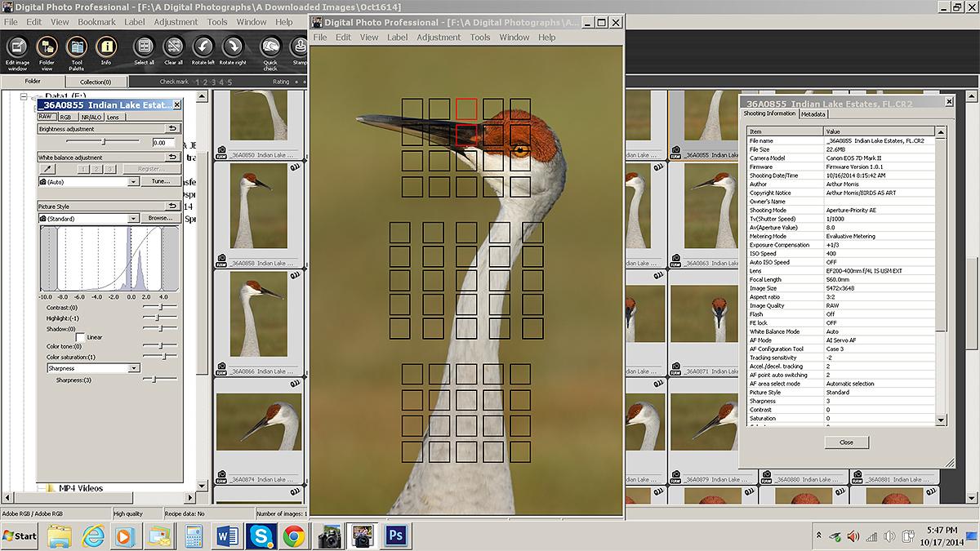
Task: Adjust the Brightness adjustment slider
Action: (105, 142)
